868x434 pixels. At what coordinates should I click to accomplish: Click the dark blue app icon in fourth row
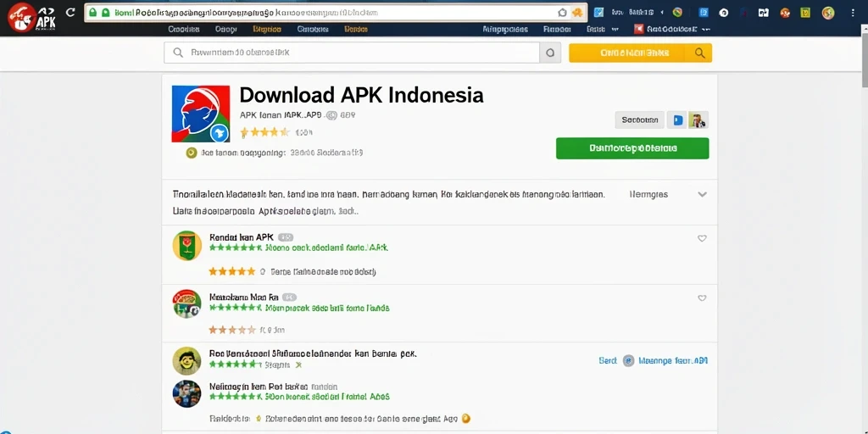pyautogui.click(x=186, y=393)
